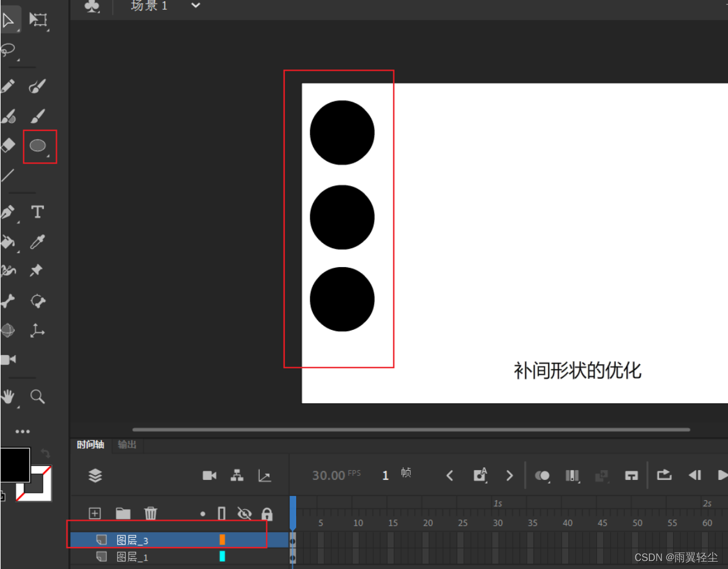Select layer 图层_1
Screen dimensions: 728x569
[179, 556]
